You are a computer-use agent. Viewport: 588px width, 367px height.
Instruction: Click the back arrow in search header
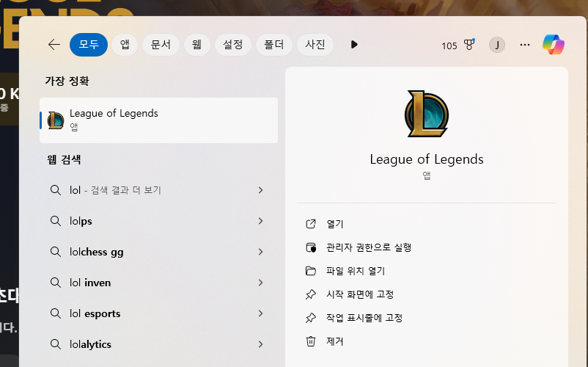pos(54,45)
